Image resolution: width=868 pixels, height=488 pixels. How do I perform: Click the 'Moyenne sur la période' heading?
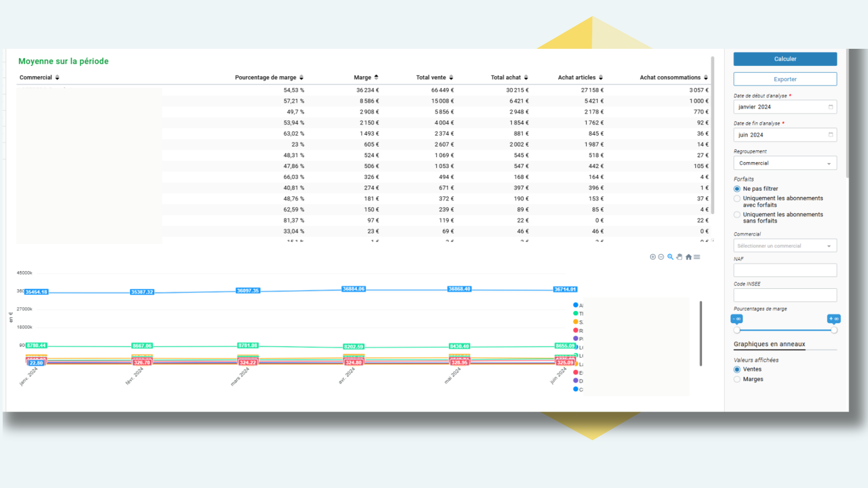[x=63, y=61]
